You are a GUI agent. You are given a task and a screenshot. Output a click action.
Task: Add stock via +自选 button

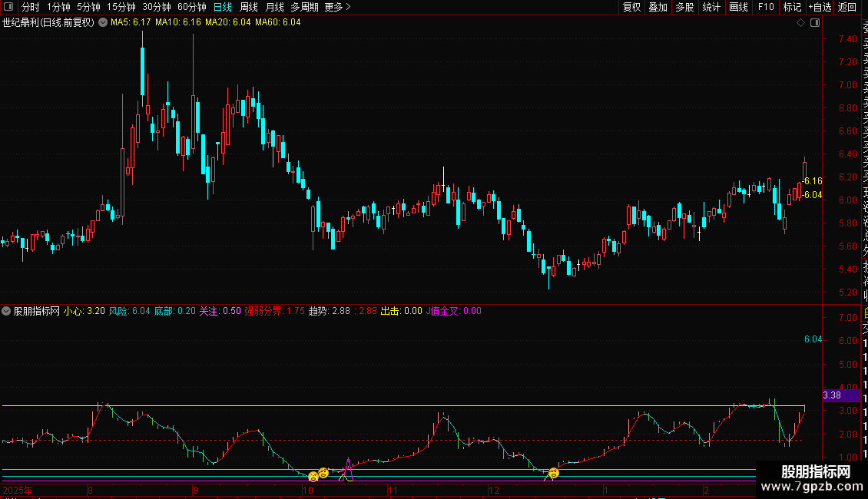(x=819, y=7)
